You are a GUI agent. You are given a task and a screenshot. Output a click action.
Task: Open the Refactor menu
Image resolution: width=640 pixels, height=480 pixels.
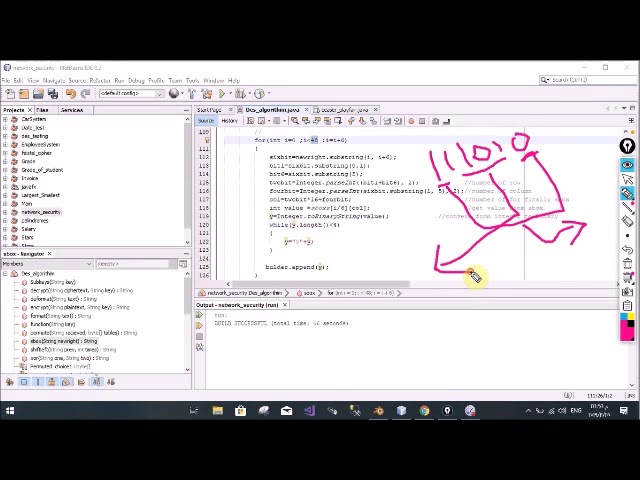click(x=100, y=80)
